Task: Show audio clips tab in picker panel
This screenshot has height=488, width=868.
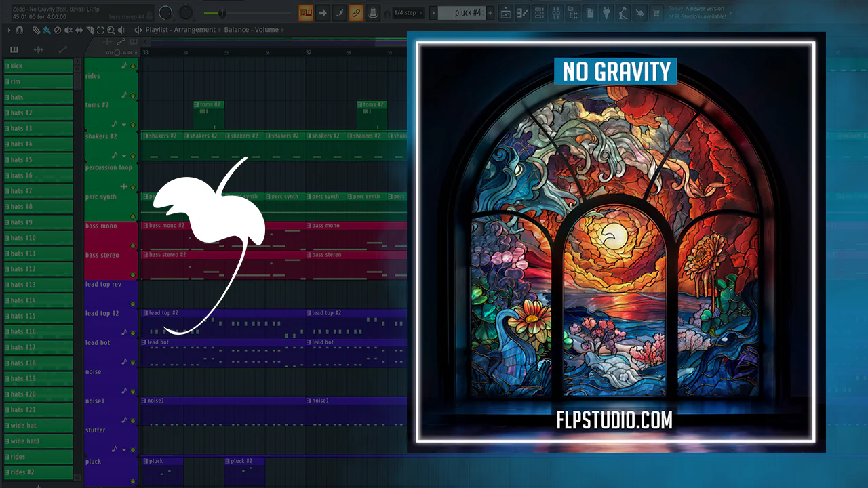Action: (39, 49)
